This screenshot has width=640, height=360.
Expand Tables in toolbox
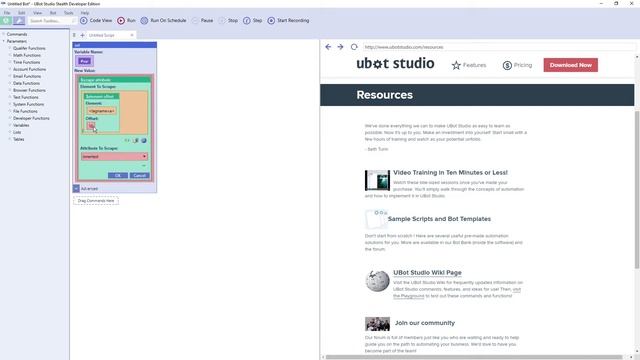10,139
